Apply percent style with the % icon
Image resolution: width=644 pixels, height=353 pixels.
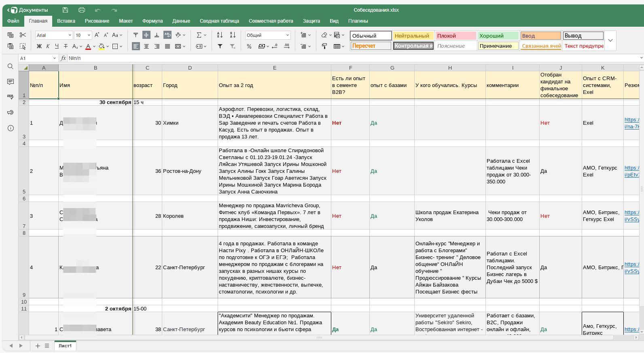point(249,47)
